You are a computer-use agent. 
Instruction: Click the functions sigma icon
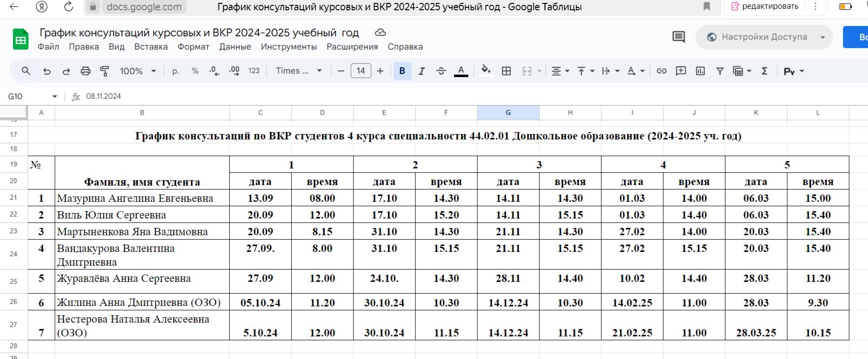764,71
